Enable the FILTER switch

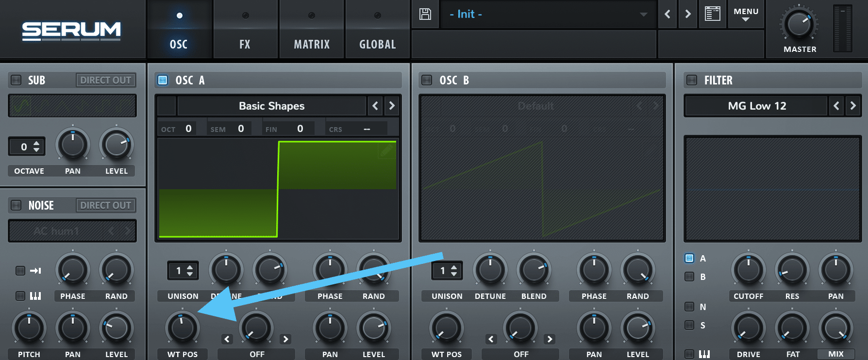692,80
